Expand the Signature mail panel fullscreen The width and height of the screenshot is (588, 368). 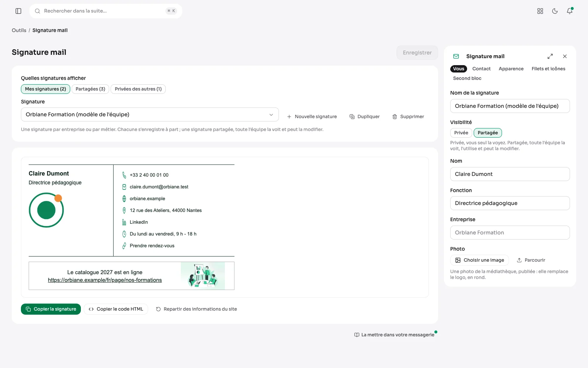[x=550, y=56]
